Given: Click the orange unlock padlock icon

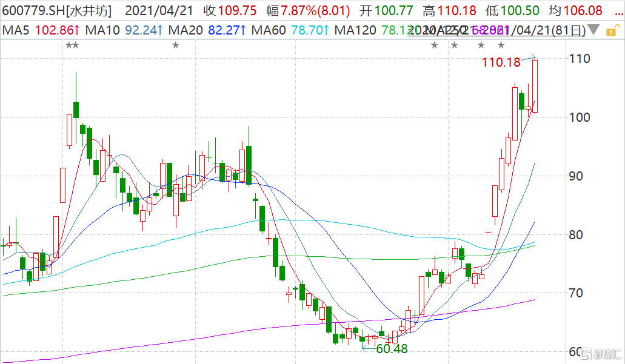Looking at the screenshot, I should 613,30.
